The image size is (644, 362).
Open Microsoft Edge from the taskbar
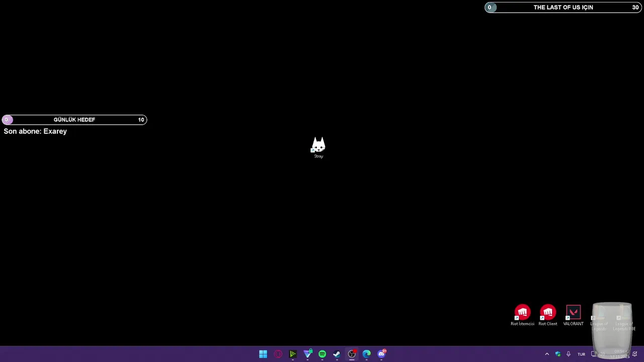tap(366, 354)
